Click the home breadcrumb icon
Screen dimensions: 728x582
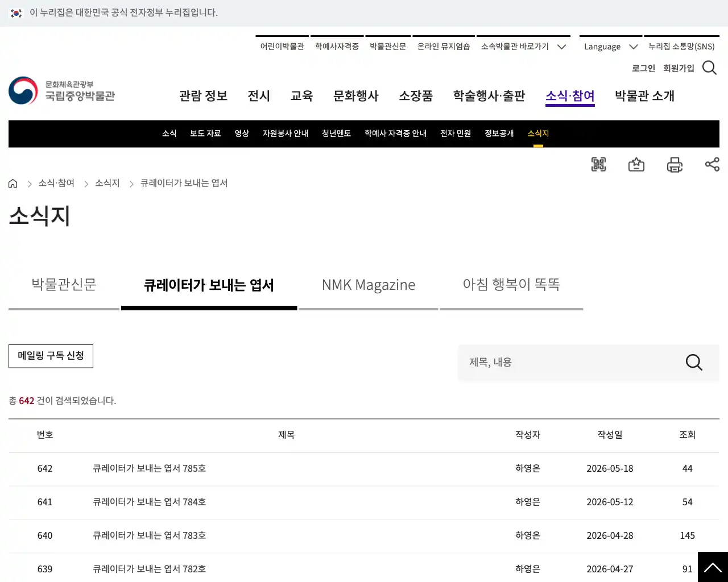tap(13, 184)
